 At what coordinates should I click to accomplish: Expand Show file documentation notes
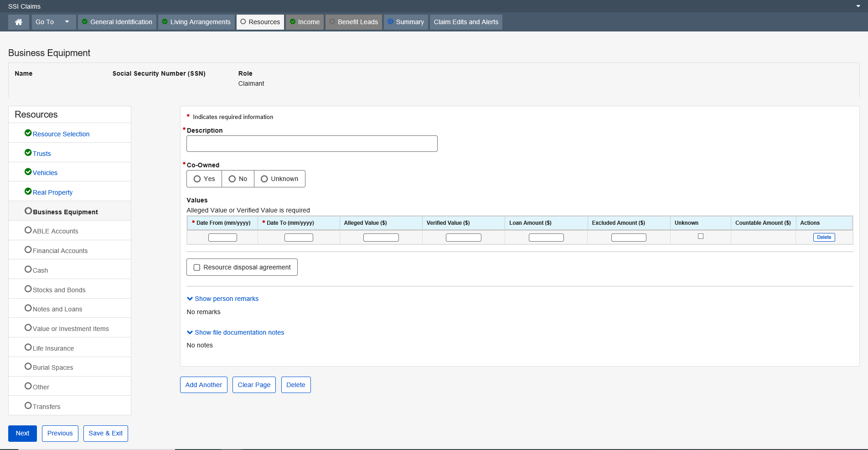coord(235,332)
